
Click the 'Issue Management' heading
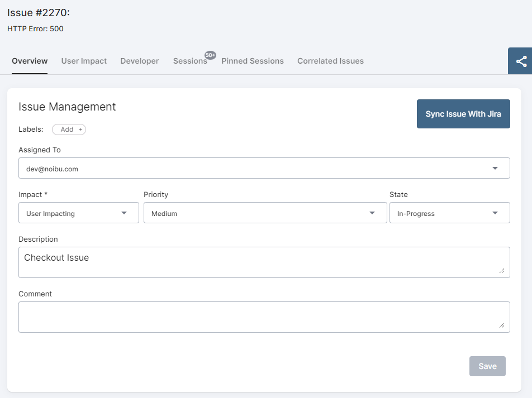click(x=67, y=107)
